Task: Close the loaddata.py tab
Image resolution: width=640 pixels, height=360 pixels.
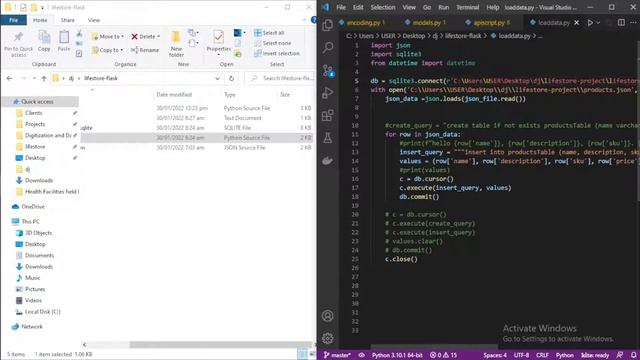Action: [x=577, y=23]
